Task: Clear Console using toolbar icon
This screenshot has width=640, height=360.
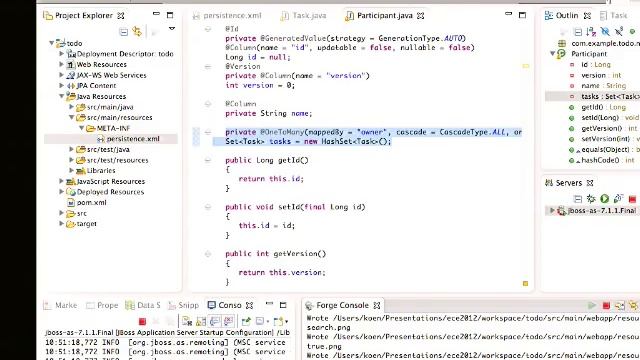Action: tap(187, 322)
